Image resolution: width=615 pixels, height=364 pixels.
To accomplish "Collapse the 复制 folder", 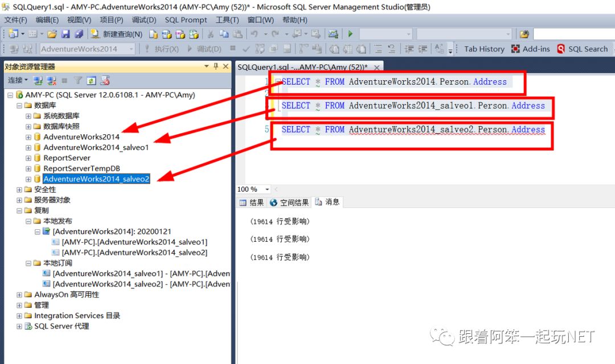I will tap(19, 211).
